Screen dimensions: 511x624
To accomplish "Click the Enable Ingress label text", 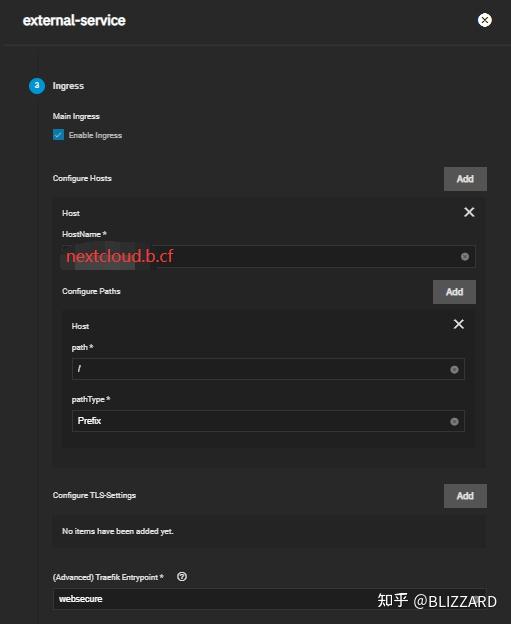I will tap(95, 135).
